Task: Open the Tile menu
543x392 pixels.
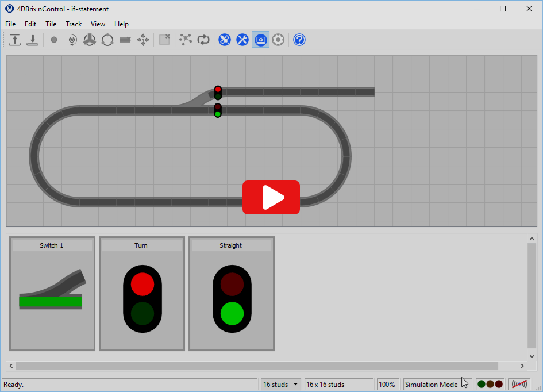Action: (51, 24)
